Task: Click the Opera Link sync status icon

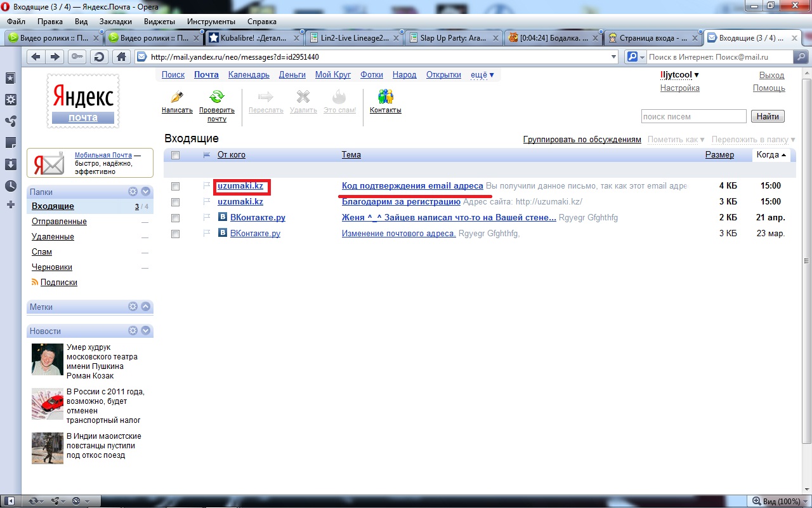Action: click(33, 501)
